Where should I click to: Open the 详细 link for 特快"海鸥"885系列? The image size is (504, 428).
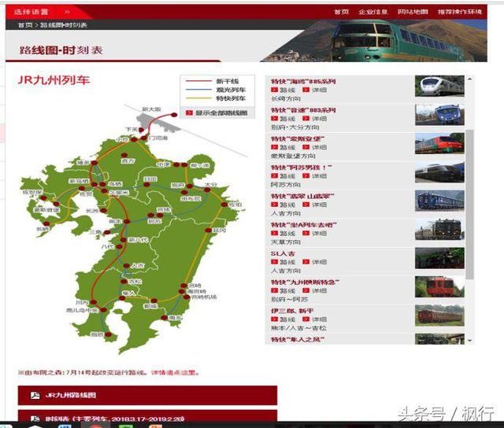(315, 90)
